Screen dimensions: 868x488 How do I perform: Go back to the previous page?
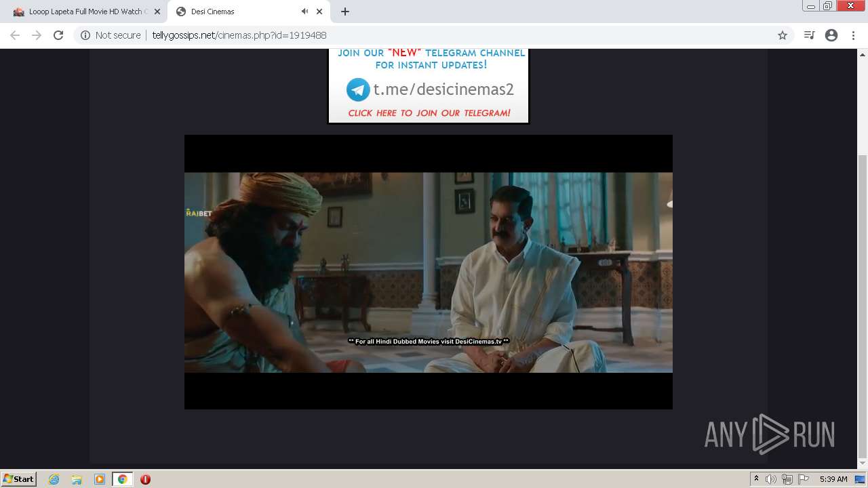pos(15,35)
